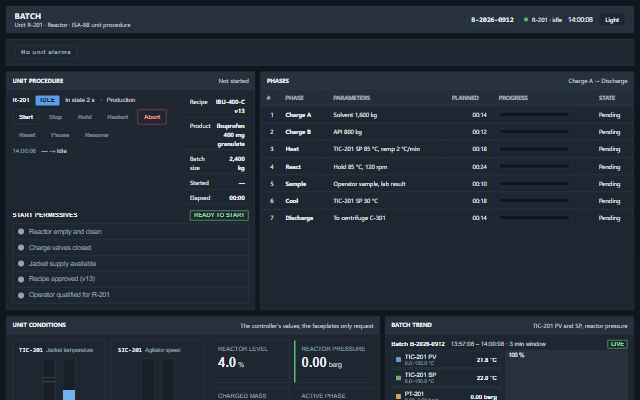Screen dimensions: 640x400
Task: Click the Operator qualified for R-201 dot
Action: tap(21, 295)
